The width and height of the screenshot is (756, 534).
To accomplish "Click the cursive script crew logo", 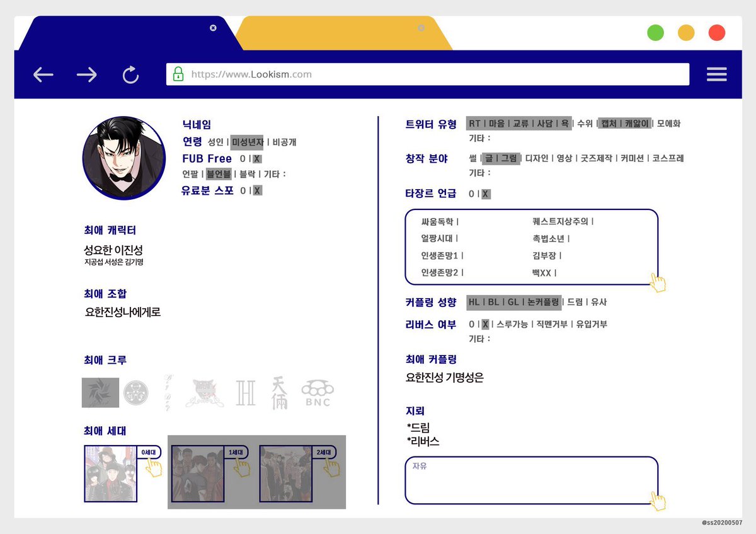I will tap(167, 392).
